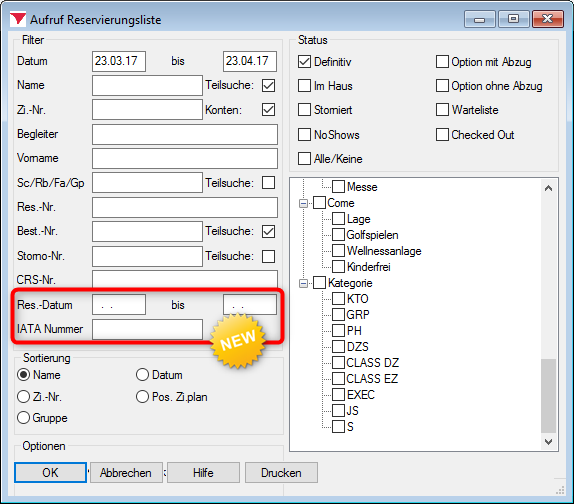
Task: Click the NEW starburst badge
Action: (238, 340)
